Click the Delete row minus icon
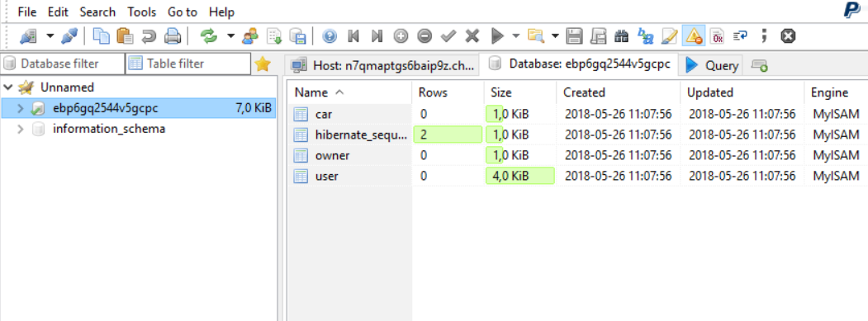This screenshot has width=868, height=321. click(x=425, y=36)
